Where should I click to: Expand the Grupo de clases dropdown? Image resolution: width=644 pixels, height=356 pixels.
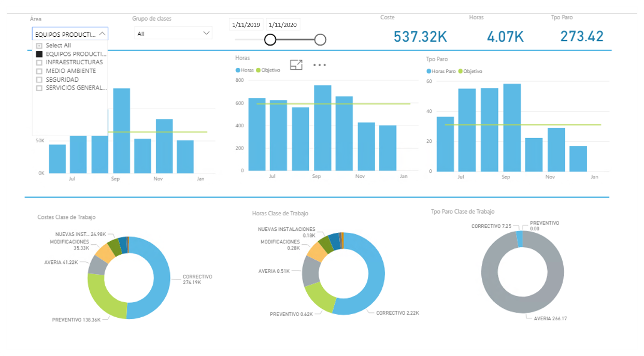coord(207,34)
